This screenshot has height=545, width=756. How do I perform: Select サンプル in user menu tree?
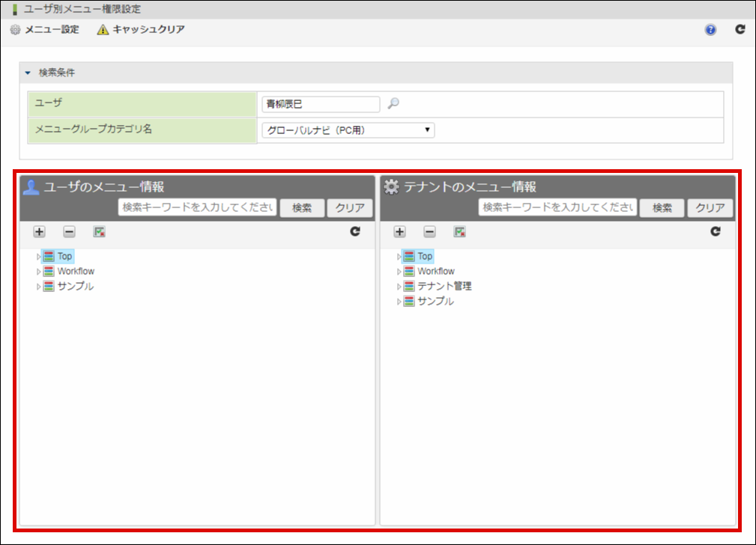(x=68, y=286)
